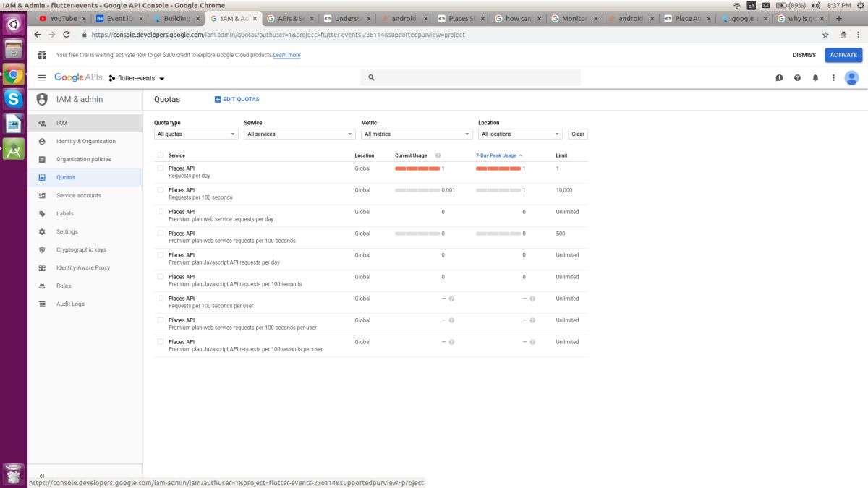Switch to the APIs & Services browser tab

pyautogui.click(x=291, y=18)
